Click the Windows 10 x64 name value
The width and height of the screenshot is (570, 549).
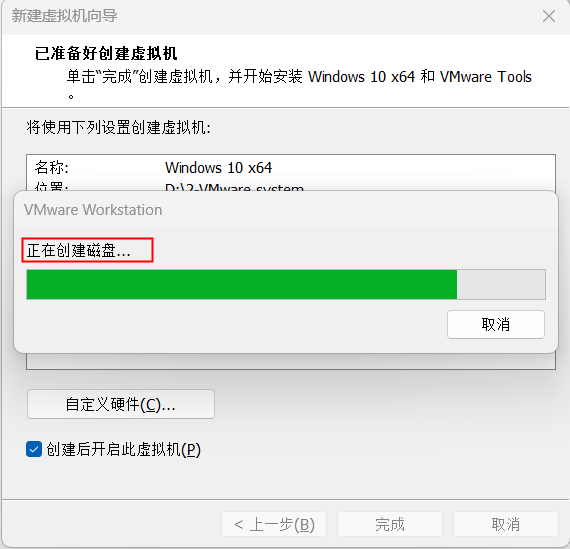[x=218, y=168]
